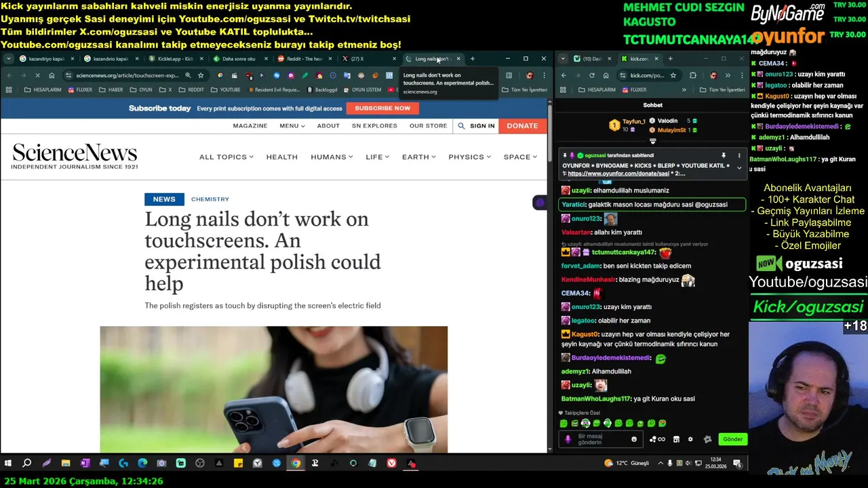Reload the Kick page
This screenshot has width=868, height=488.
tap(592, 75)
